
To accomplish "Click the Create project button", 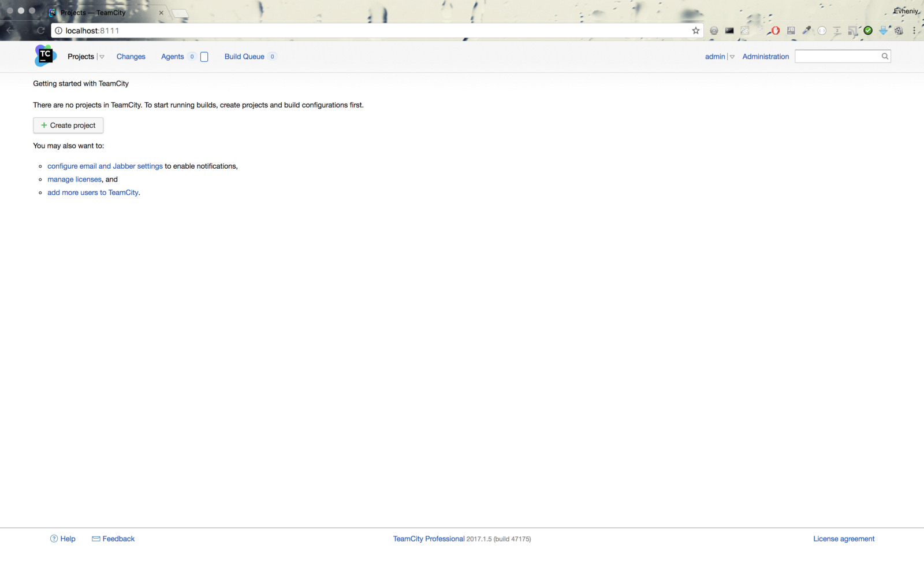I will pos(68,125).
